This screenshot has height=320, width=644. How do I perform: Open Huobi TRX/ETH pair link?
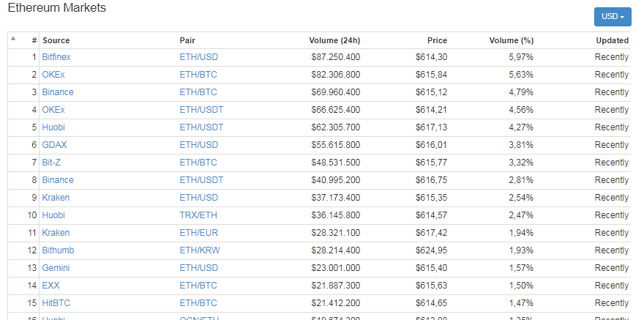[198, 215]
